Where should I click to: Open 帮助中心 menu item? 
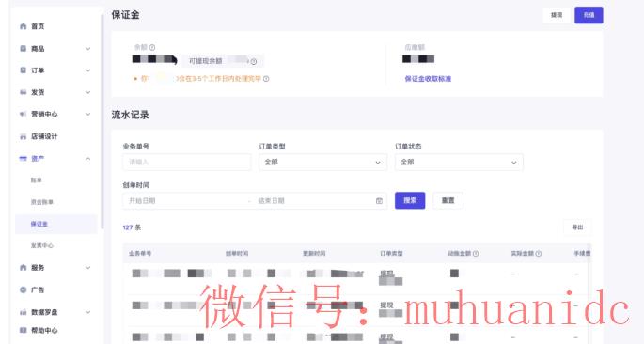(x=44, y=330)
